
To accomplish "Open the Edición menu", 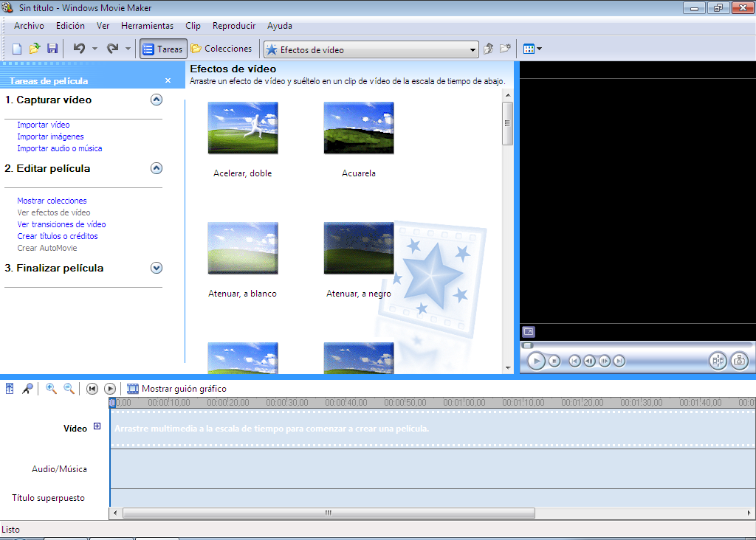I will click(70, 26).
